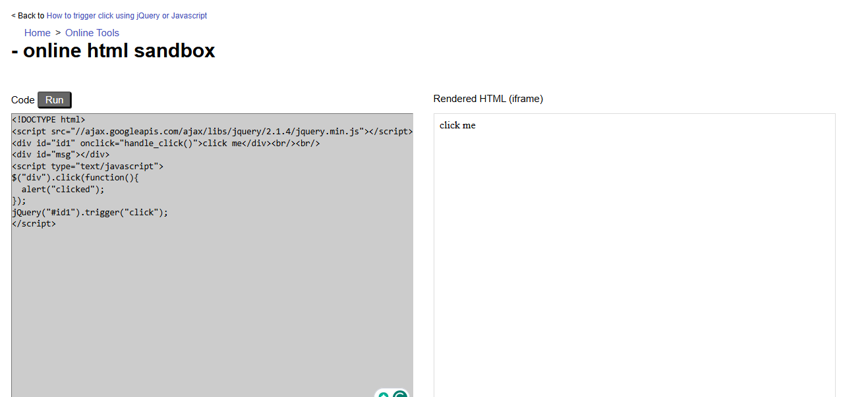Open 'How to trigger click using jQuery' link
The image size is (868, 397).
click(127, 16)
